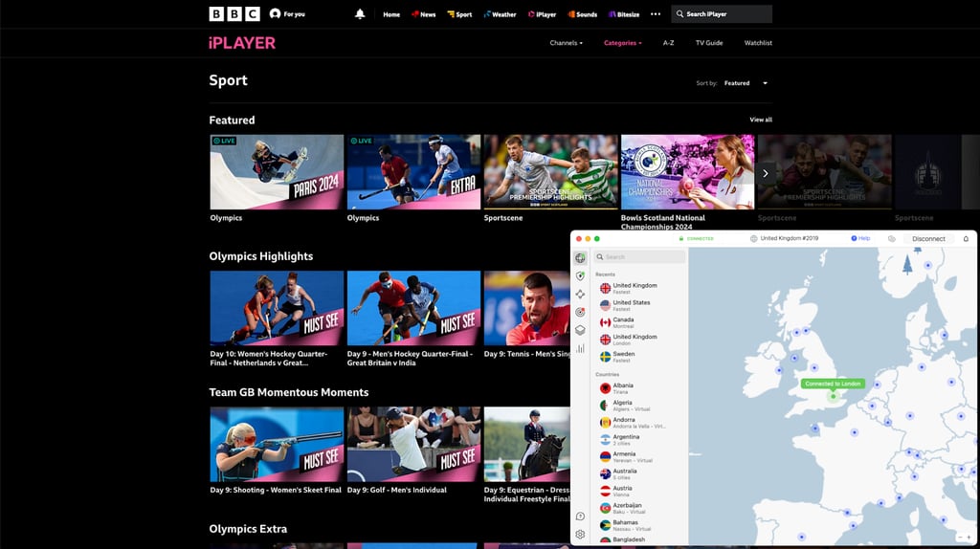Go to BBC Weather
Viewport: 980px width, 549px height.
tap(500, 14)
